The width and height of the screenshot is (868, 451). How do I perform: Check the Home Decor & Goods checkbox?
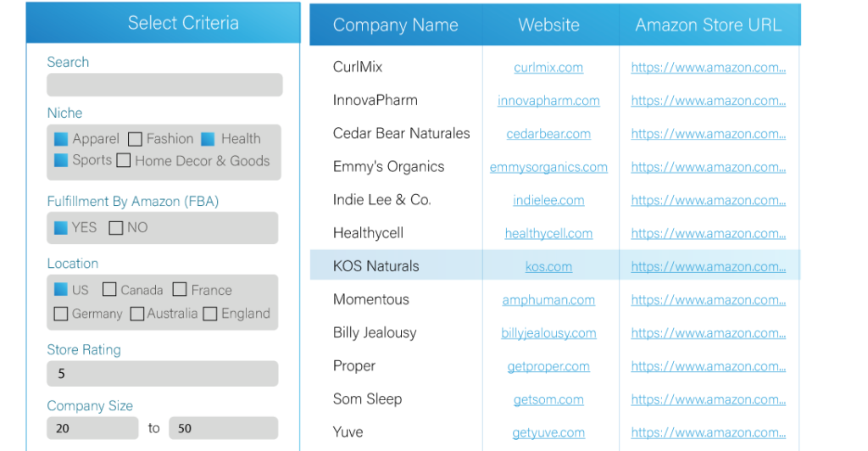(124, 160)
